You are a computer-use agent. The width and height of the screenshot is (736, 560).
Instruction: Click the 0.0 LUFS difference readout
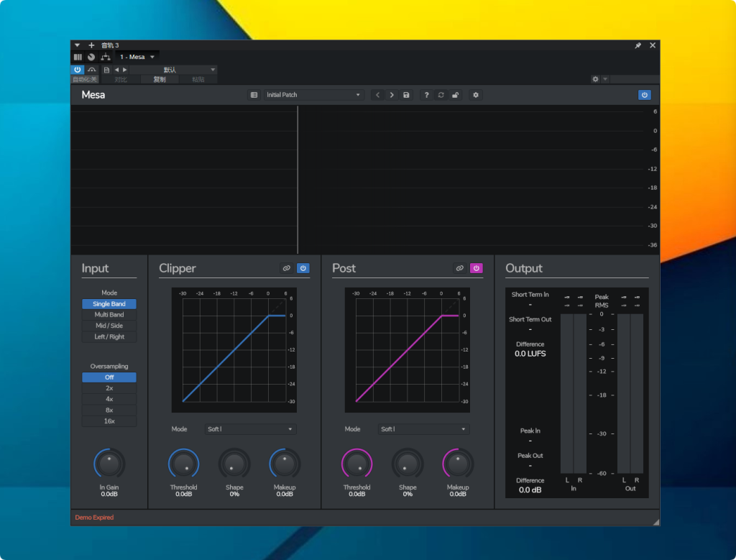tap(530, 354)
